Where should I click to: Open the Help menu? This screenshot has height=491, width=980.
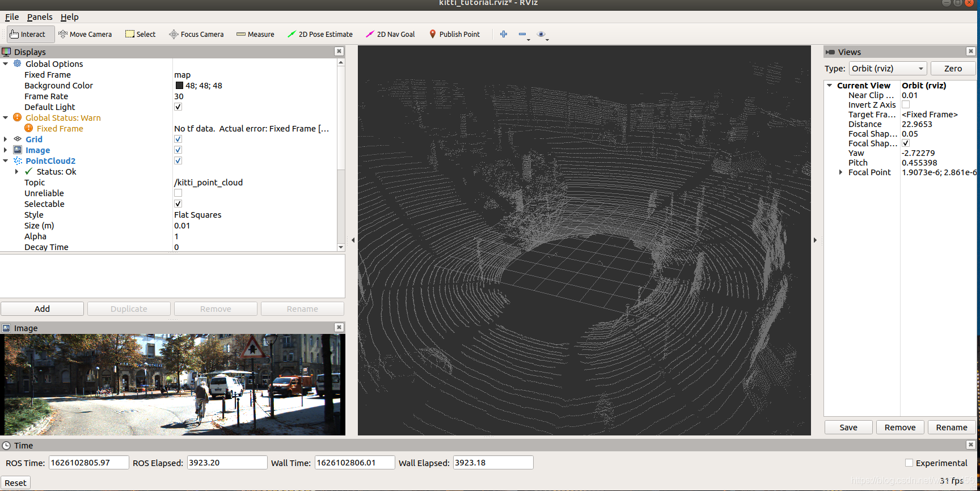(70, 17)
